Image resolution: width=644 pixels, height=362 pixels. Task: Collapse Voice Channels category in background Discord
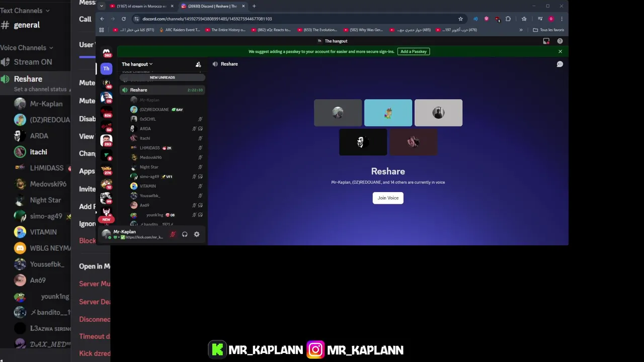click(x=27, y=48)
